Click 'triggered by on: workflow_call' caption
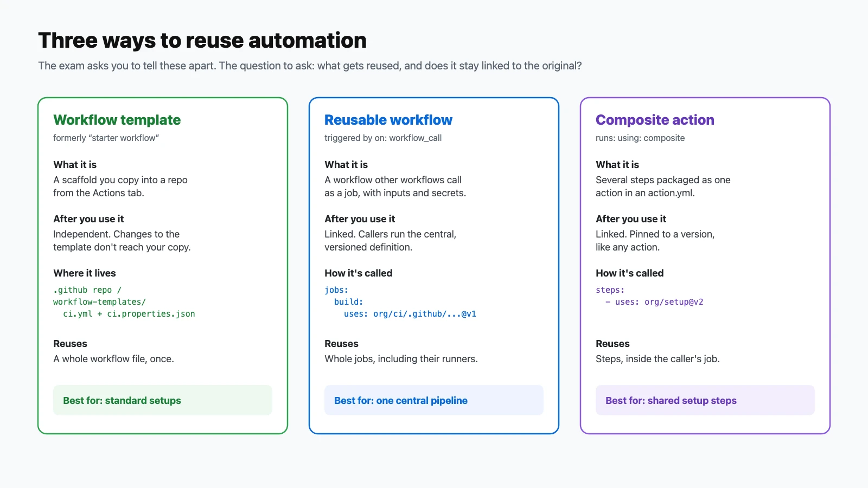 point(383,138)
